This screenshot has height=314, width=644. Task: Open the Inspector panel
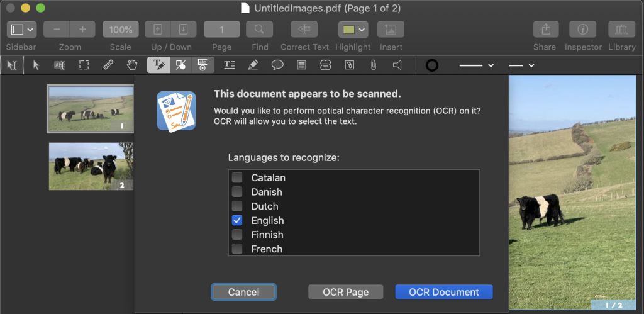click(582, 30)
